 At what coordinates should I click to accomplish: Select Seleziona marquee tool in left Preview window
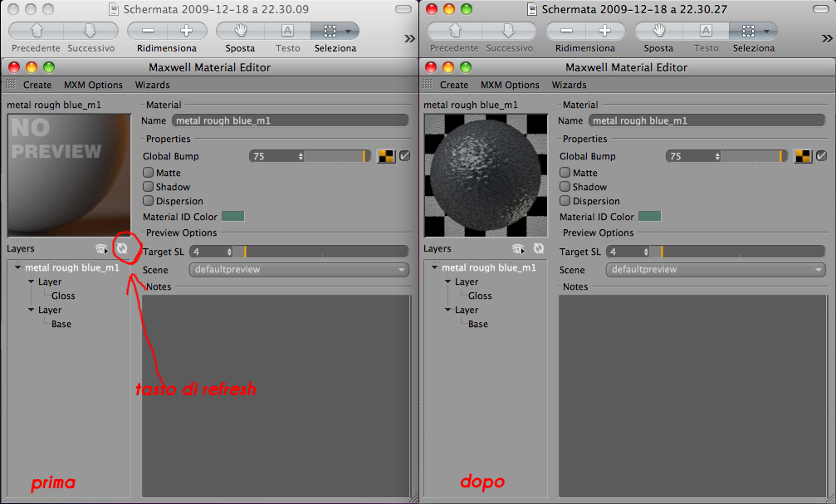330,31
